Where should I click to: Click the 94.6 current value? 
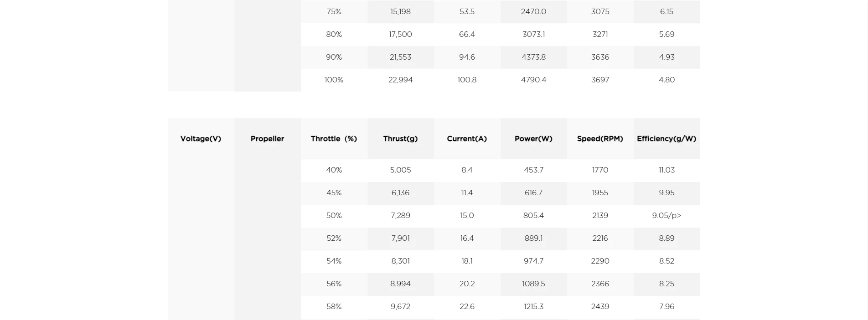click(467, 57)
